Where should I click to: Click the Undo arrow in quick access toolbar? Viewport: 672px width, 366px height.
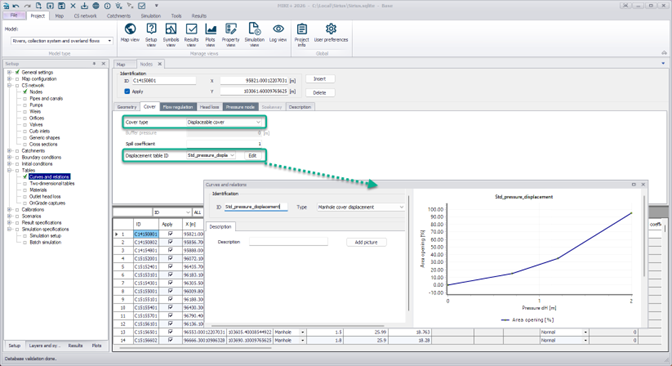(x=16, y=6)
